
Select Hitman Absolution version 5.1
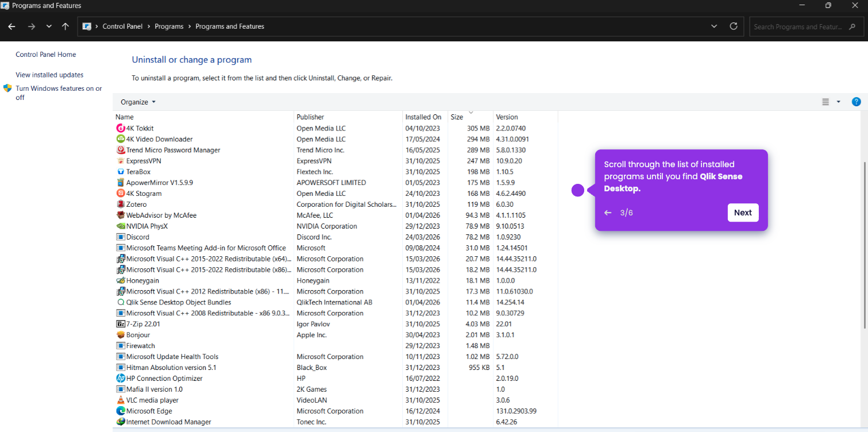click(335, 368)
